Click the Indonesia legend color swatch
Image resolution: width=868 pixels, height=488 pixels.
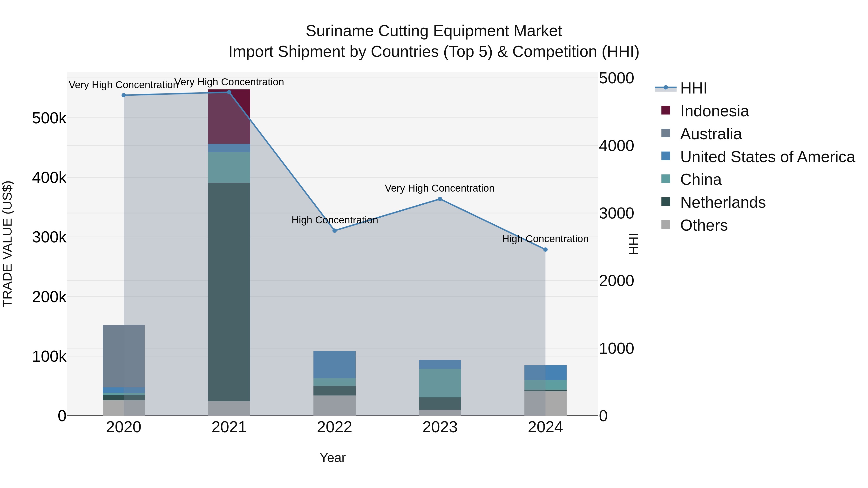(665, 110)
